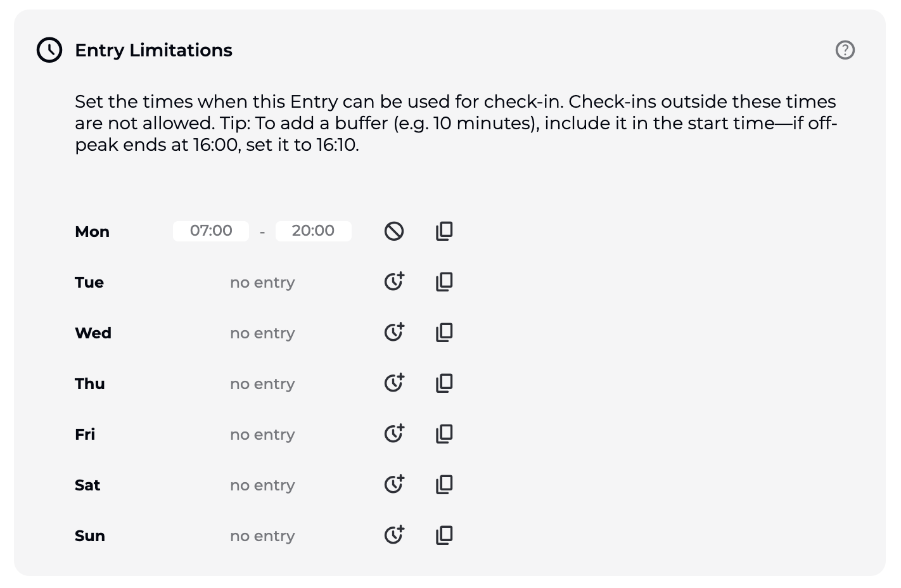This screenshot has width=901, height=588.
Task: Add entry time for Wednesday
Action: click(x=393, y=332)
